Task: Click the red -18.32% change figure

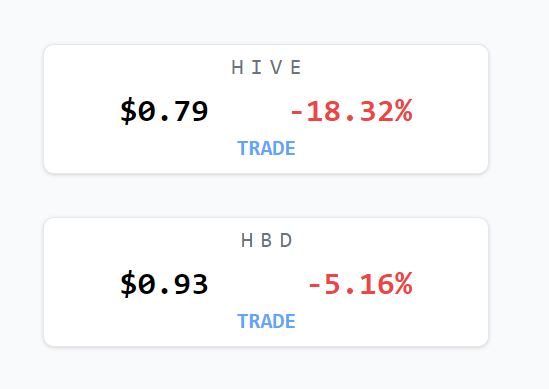Action: [351, 111]
